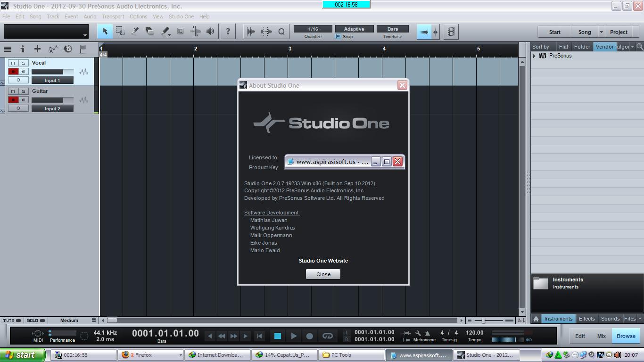The image size is (644, 362).
Task: Go to the Start page
Action: (555, 32)
